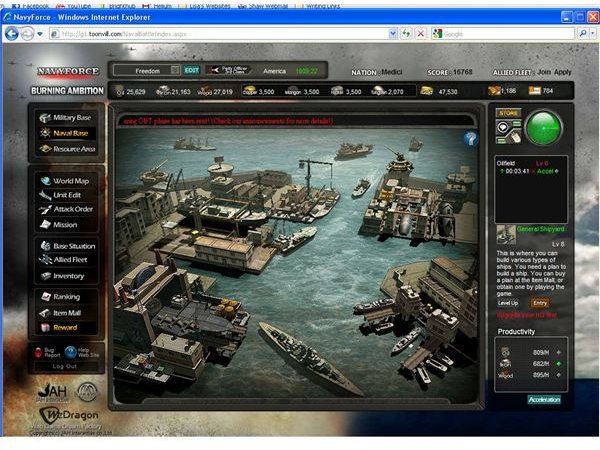600x450 pixels.
Task: Click the browser Forward button
Action: 27,34
